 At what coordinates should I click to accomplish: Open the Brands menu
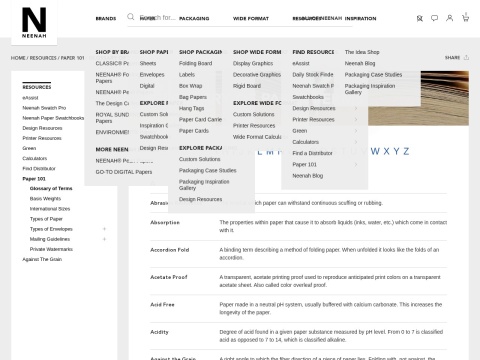(x=106, y=18)
